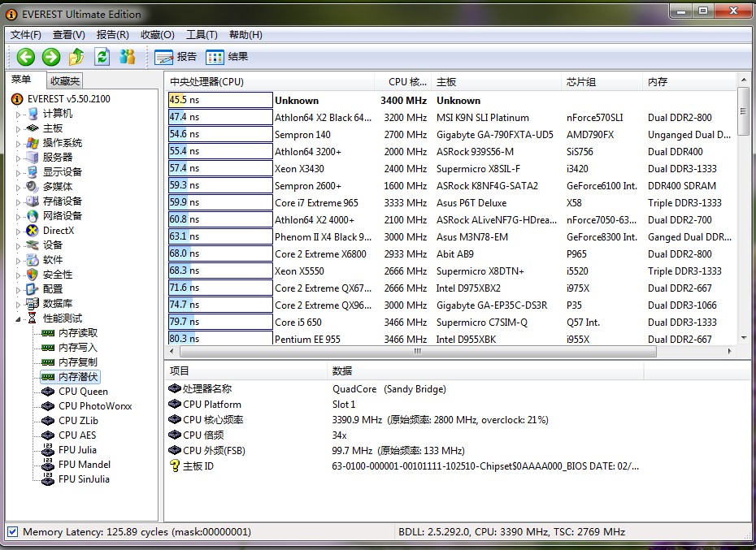This screenshot has height=550, width=756.
Task: Click the results vertical scrollbar down arrow
Action: point(744,338)
